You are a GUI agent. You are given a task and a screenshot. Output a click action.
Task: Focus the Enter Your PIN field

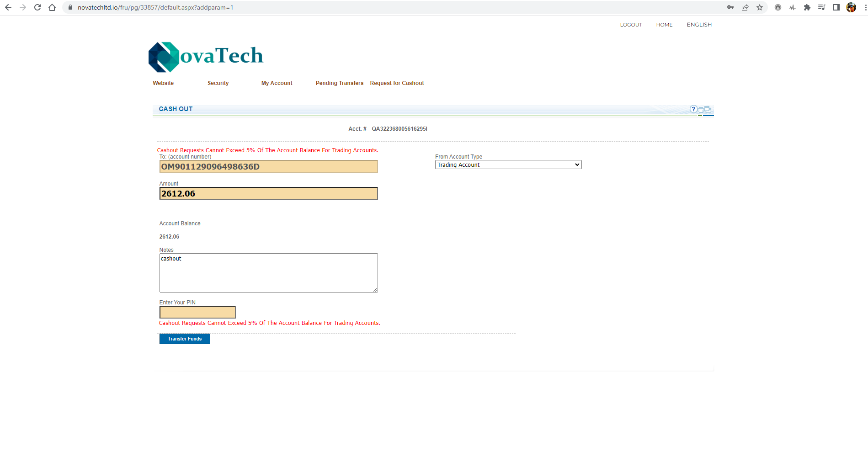pyautogui.click(x=197, y=312)
